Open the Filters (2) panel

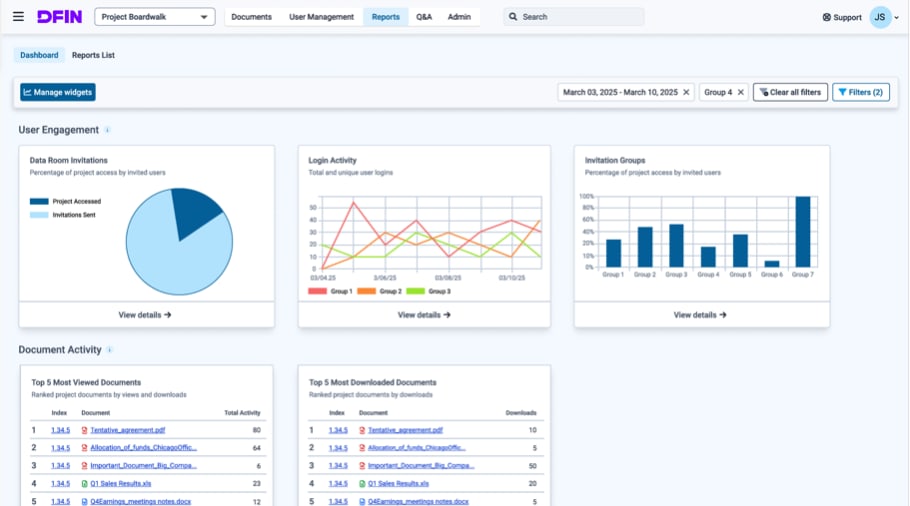click(861, 92)
